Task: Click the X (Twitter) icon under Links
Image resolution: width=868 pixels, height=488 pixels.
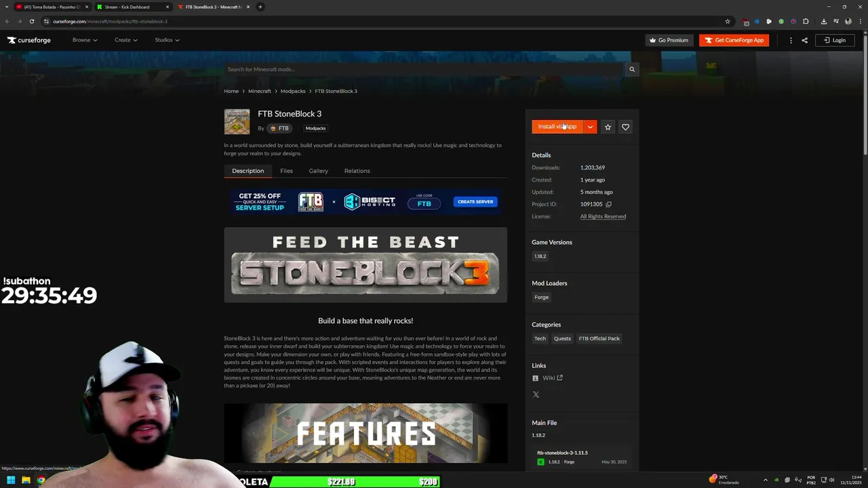Action: [536, 394]
